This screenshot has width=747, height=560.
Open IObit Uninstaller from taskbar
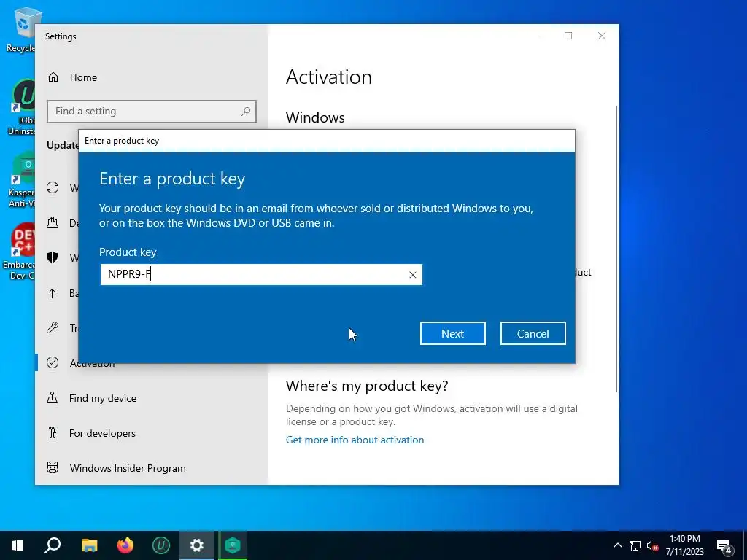coord(161,545)
